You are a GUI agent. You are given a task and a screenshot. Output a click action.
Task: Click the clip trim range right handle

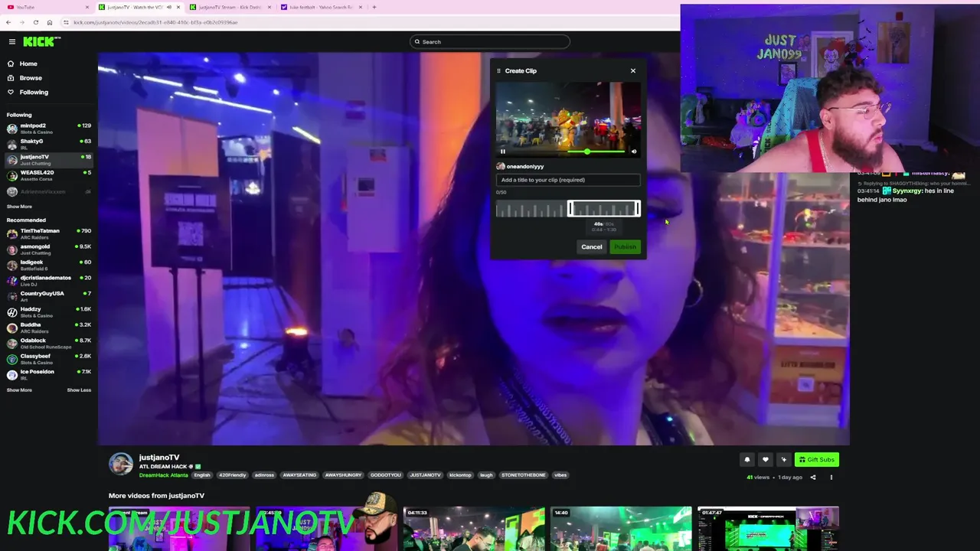pyautogui.click(x=638, y=209)
